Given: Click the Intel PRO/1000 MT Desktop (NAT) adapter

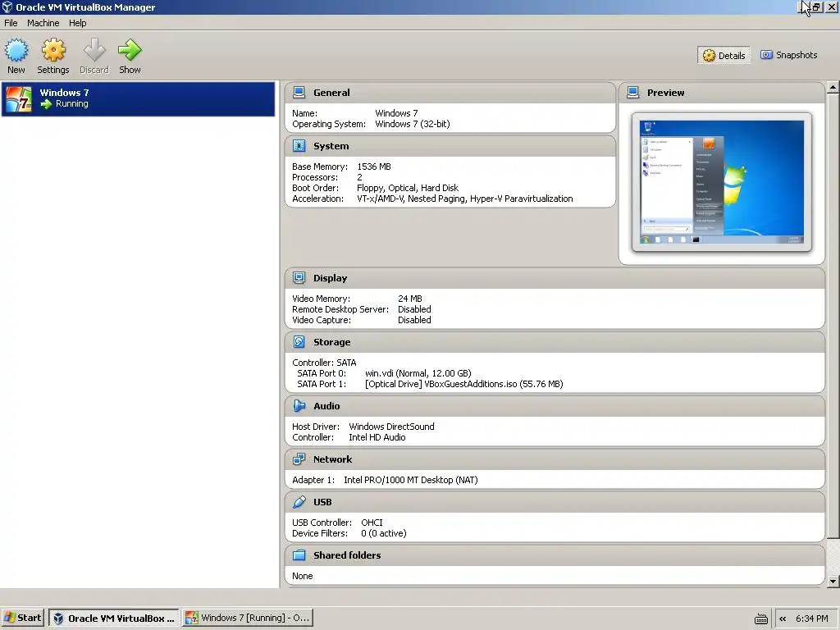Looking at the screenshot, I should pos(411,480).
